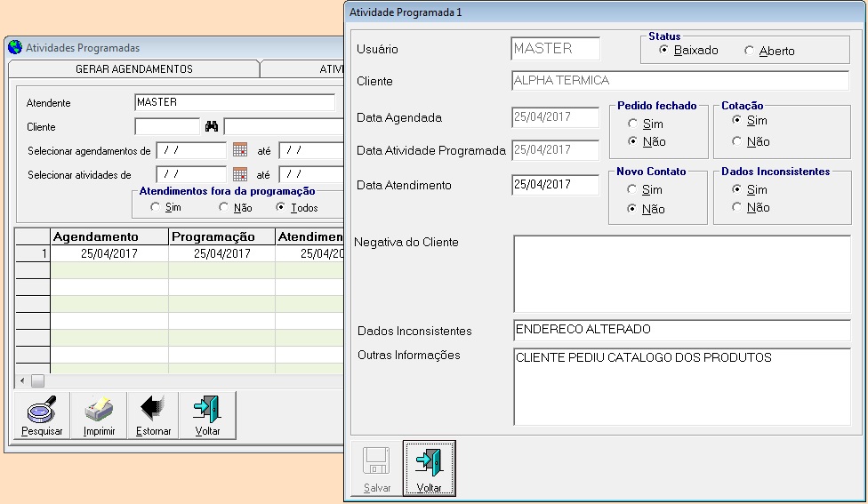Click the grid horizontal scrollbar left arrow
Image resolution: width=868 pixels, height=504 pixels.
(22, 380)
